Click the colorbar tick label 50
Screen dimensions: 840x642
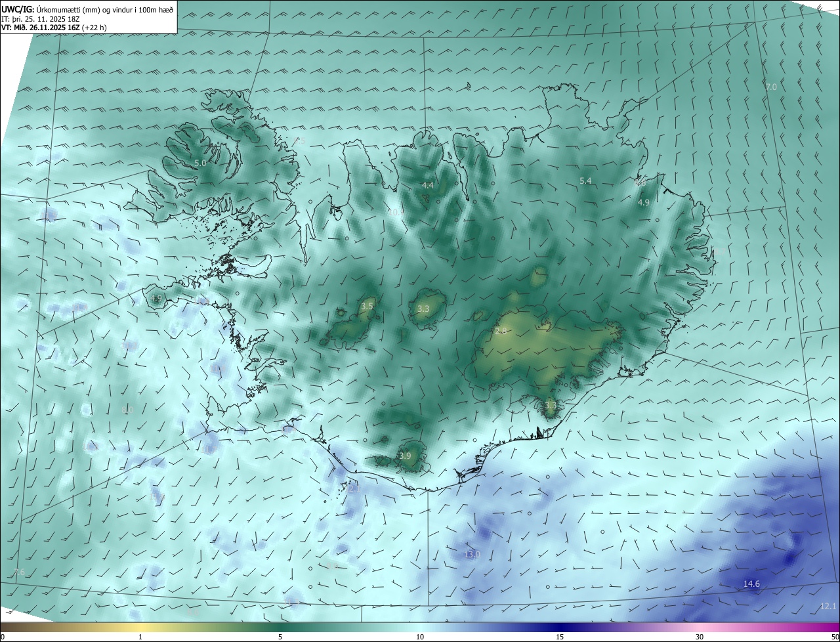[835, 637]
